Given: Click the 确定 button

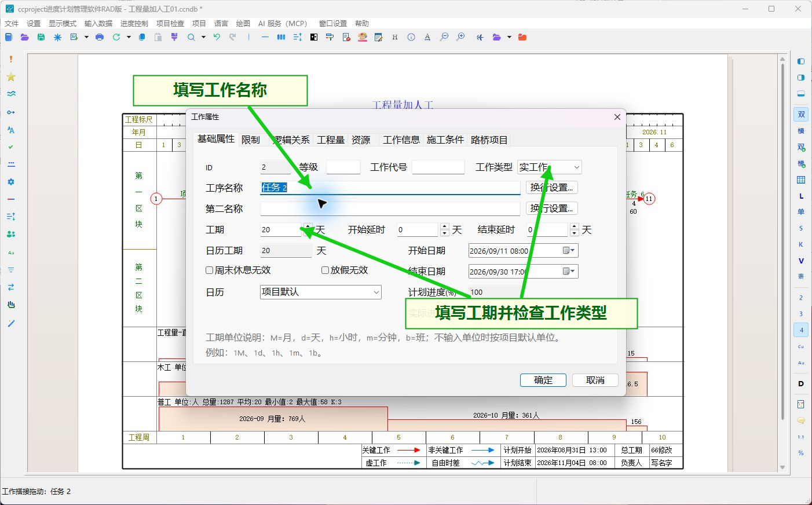Looking at the screenshot, I should (x=543, y=380).
